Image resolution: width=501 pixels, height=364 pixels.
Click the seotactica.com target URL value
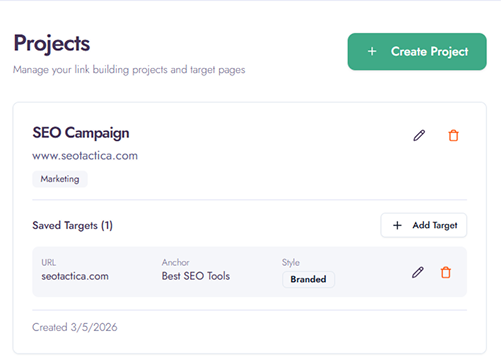point(75,276)
